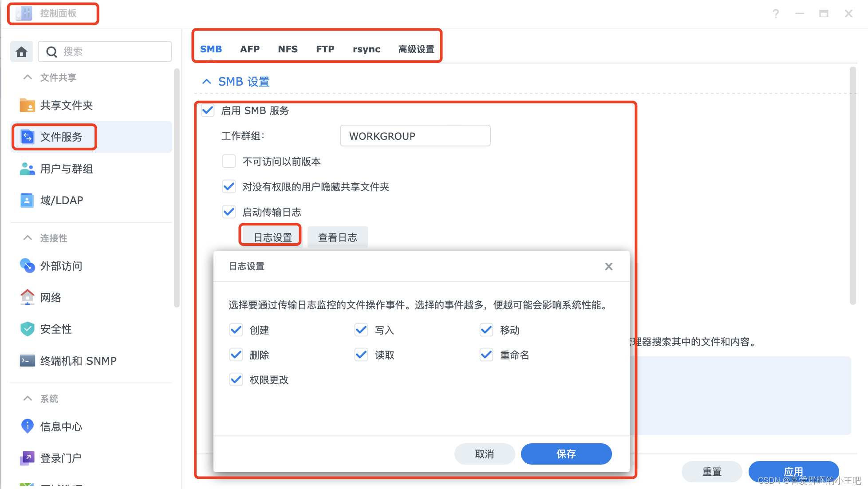868x489 pixels.
Task: Open Shared Folder (共享文件夹) icon
Action: pyautogui.click(x=27, y=105)
